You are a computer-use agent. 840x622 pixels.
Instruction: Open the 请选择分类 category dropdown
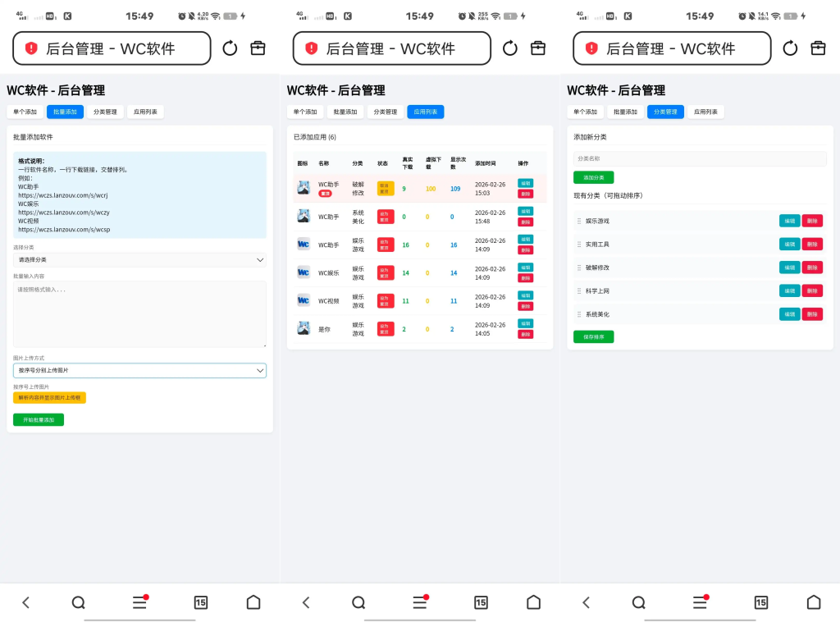click(x=139, y=261)
